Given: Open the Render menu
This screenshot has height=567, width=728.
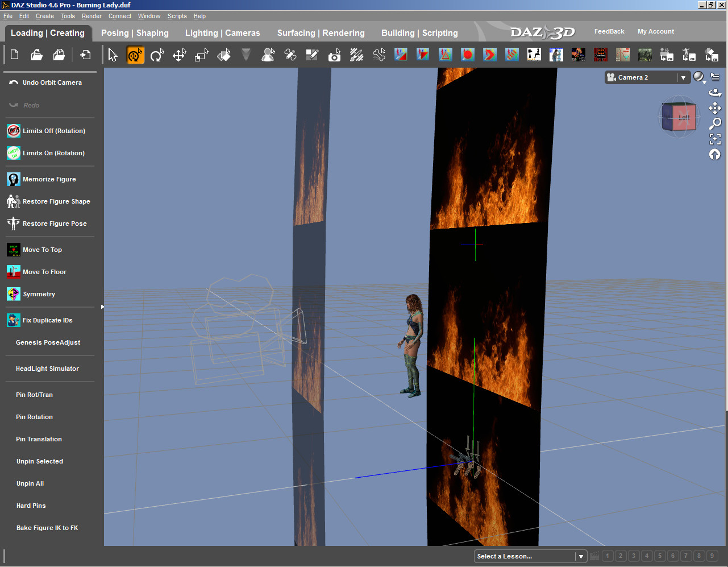Looking at the screenshot, I should point(91,16).
